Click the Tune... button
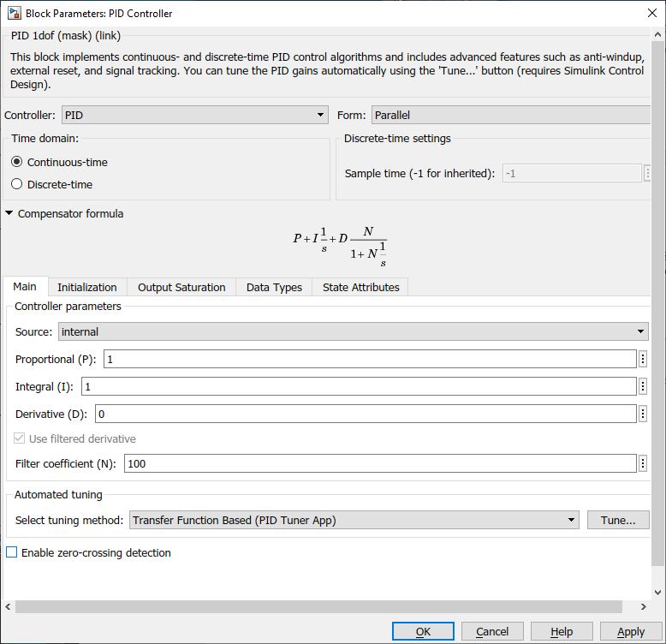 pos(618,520)
